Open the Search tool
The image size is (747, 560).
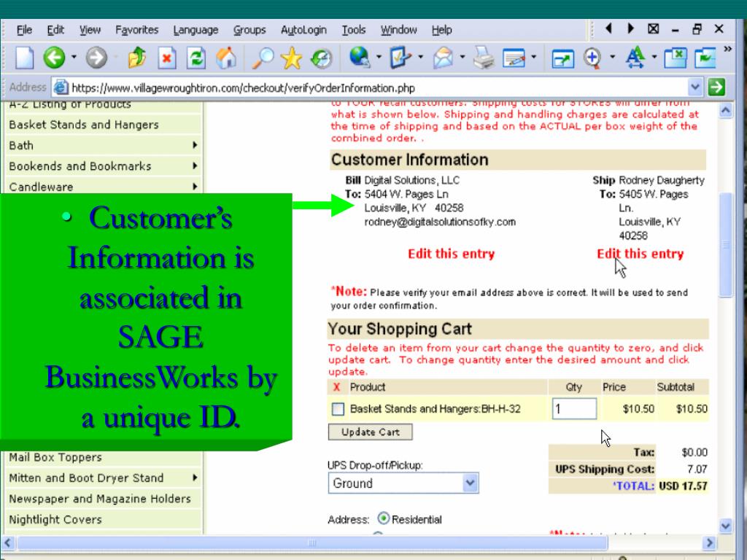coord(262,58)
